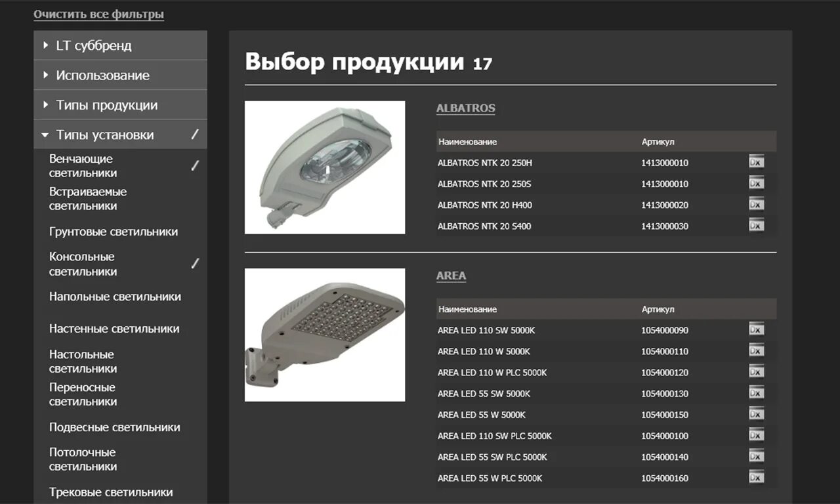Click the Dx icon for ALBATROS NTK 20 250H
The image size is (840, 504).
click(x=755, y=162)
